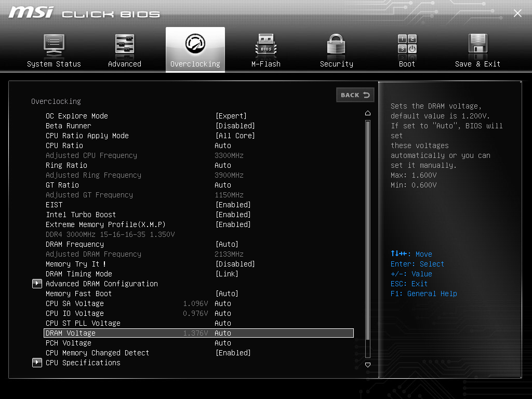Click the Adjusted Ring Frequency 3900MHz value

229,175
